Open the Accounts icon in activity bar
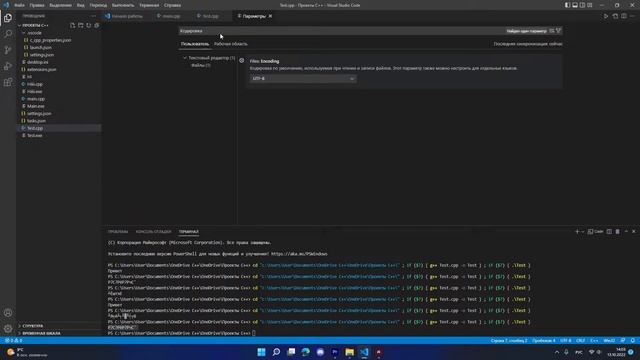This screenshot has width=640, height=360. (8, 313)
